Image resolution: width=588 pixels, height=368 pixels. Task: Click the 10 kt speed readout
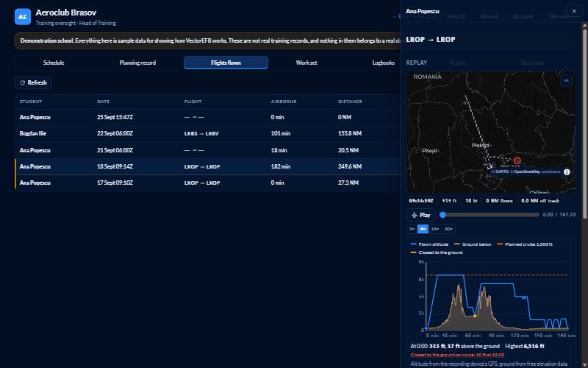[471, 201]
